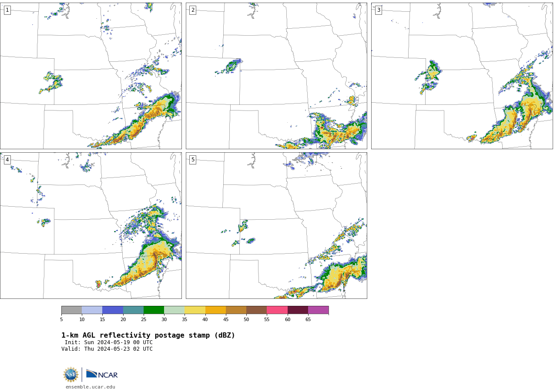
Task: Click the blue 15-20 dBZ swatch
Action: 113,310
